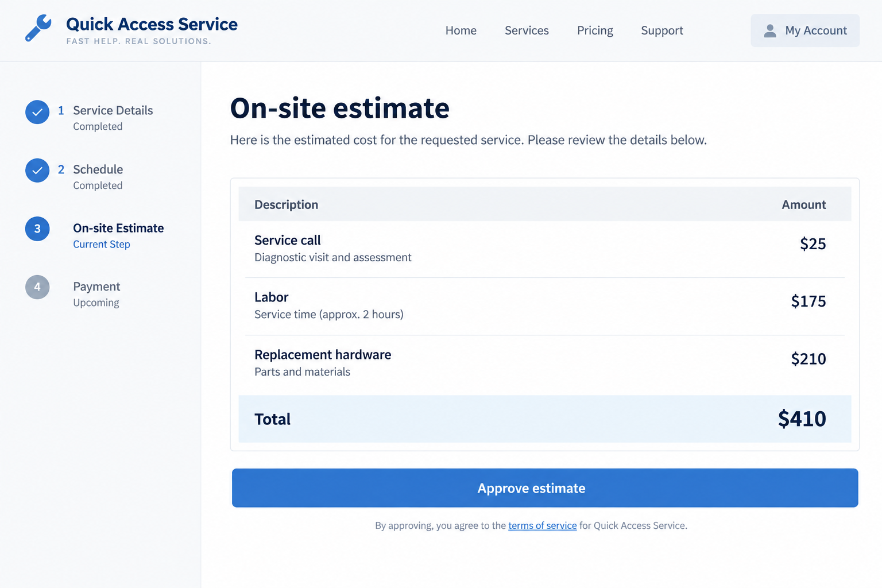Screen dimensions: 882x588
Task: Click the $410 total amount
Action: (x=802, y=419)
